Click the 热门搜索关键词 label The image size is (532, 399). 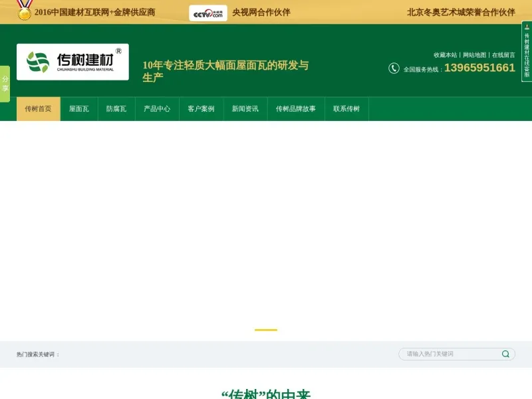click(x=38, y=354)
